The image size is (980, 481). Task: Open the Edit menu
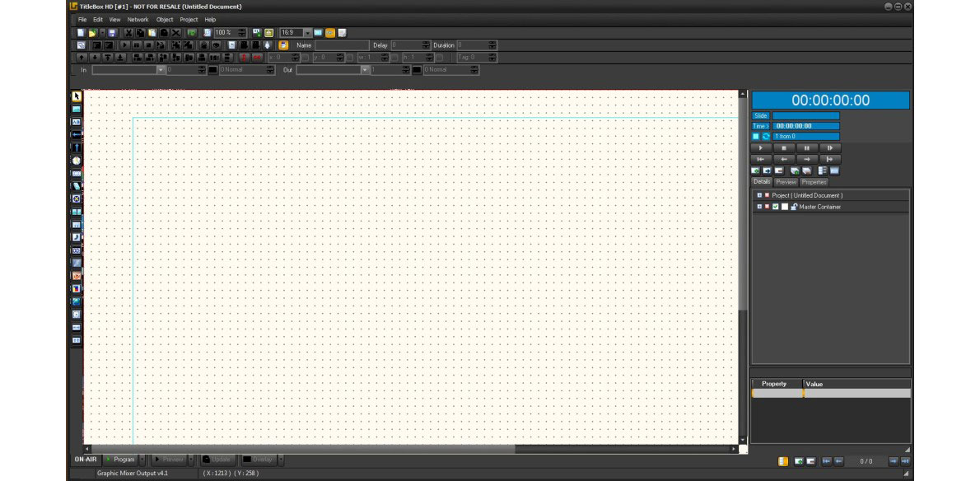(x=98, y=20)
